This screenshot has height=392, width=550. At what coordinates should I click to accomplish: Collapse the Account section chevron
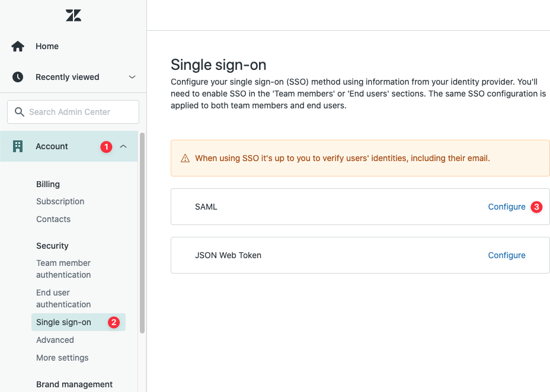(x=123, y=146)
